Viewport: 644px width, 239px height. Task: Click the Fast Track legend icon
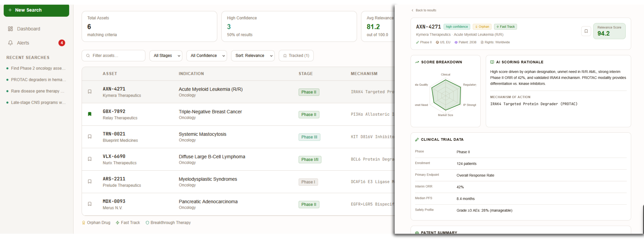pyautogui.click(x=118, y=223)
